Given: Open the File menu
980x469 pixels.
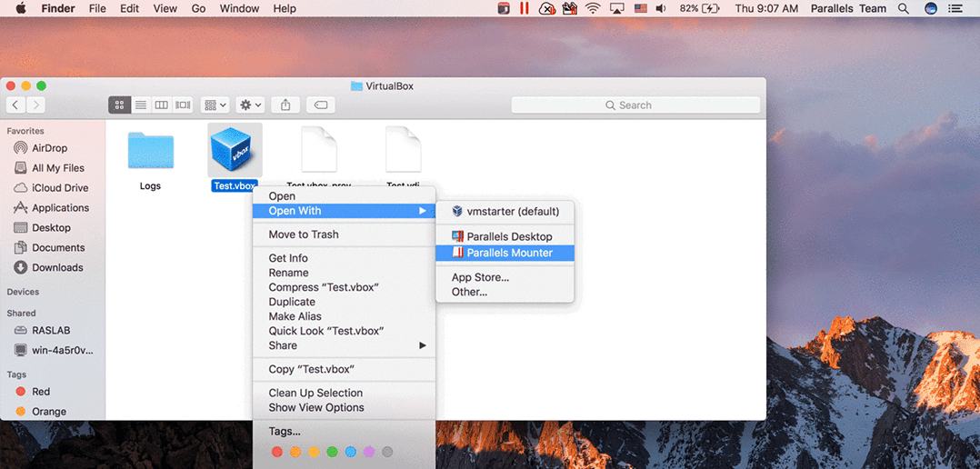Looking at the screenshot, I should 97,9.
